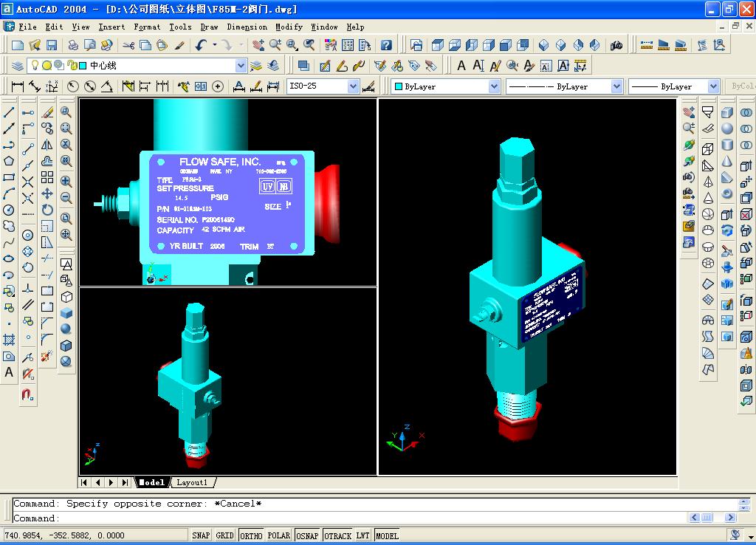Open the ByLayer lineweight dropdown
The height and width of the screenshot is (545, 756).
(x=713, y=86)
